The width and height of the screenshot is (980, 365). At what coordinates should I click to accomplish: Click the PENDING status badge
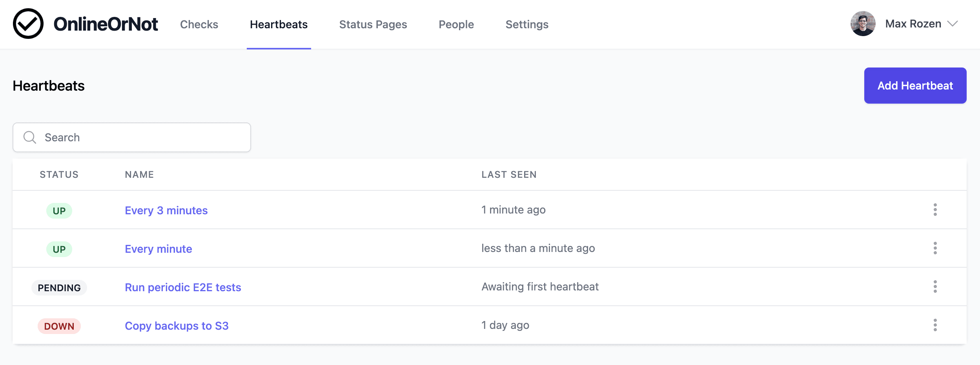click(59, 287)
